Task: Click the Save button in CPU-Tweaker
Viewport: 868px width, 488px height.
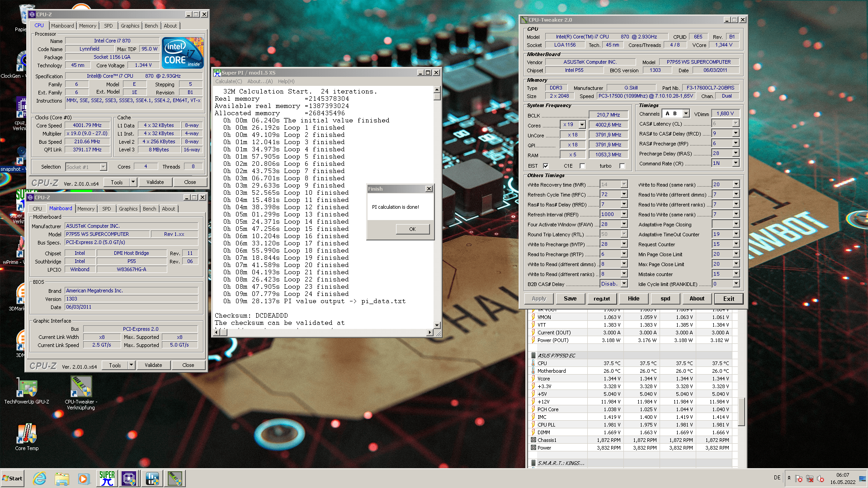Action: click(x=570, y=299)
